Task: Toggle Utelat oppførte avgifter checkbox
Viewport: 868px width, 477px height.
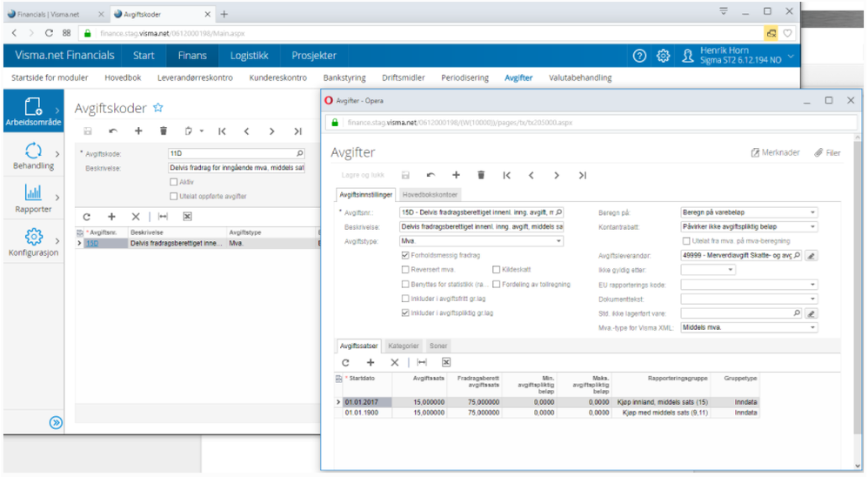Action: 174,196
